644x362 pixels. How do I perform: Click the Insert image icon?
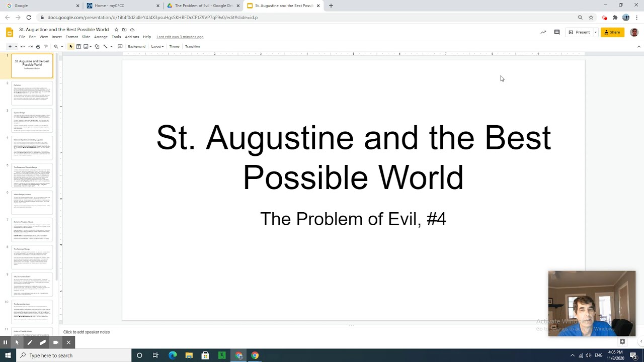click(x=86, y=46)
